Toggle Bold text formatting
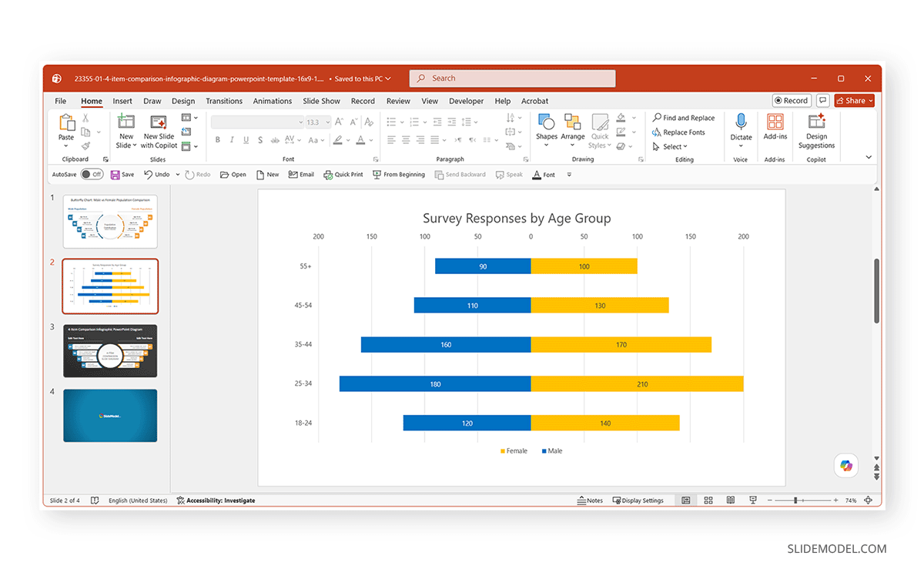 tap(218, 140)
